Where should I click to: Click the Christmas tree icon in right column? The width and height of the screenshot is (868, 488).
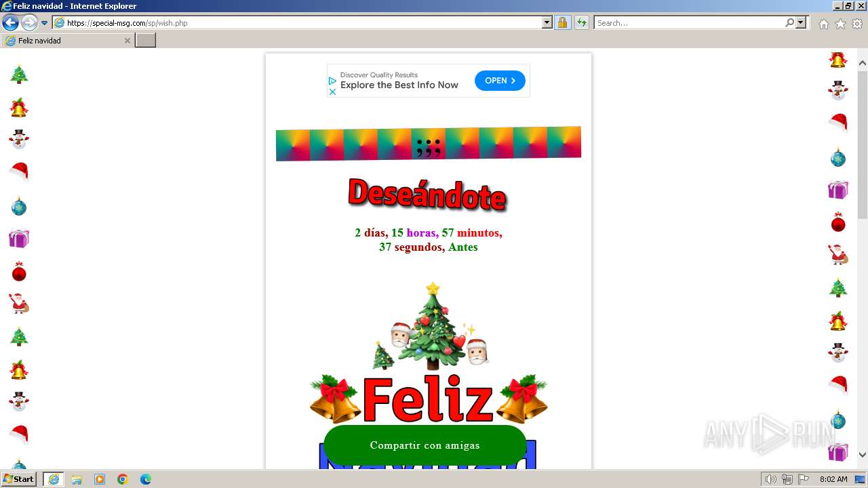[x=838, y=288]
